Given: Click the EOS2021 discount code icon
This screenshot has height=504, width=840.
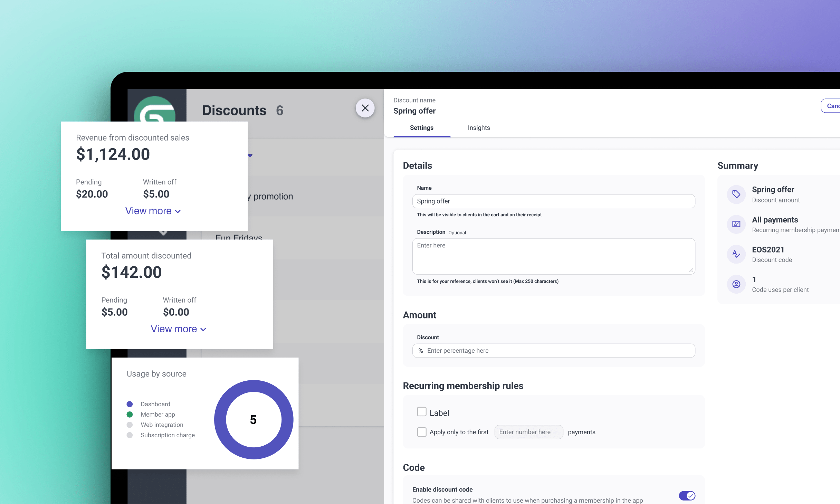Looking at the screenshot, I should click(x=736, y=254).
